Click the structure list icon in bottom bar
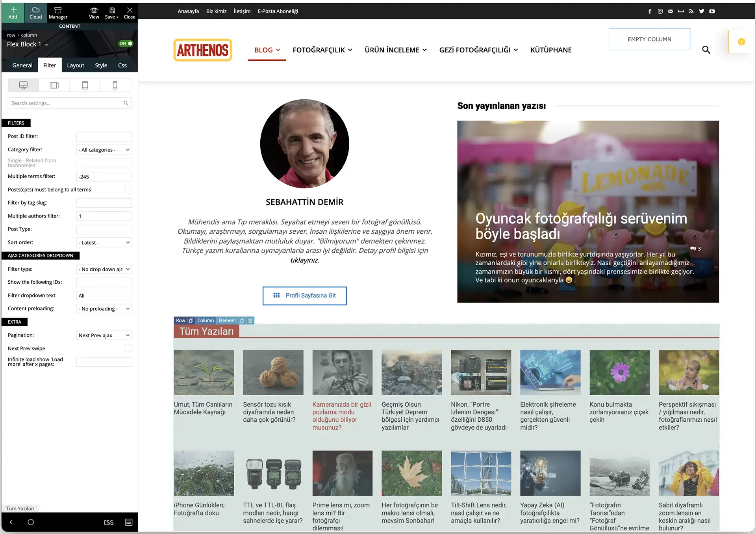The image size is (756, 534). point(129,522)
